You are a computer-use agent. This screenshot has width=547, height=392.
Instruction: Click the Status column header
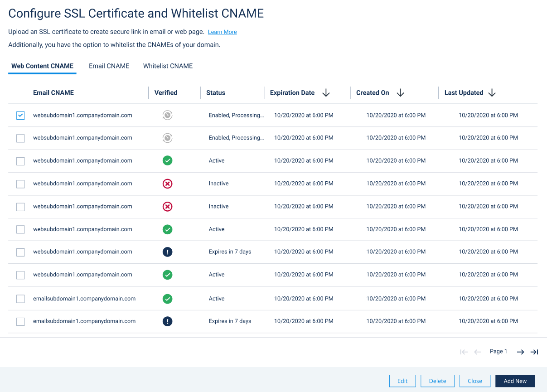point(216,92)
